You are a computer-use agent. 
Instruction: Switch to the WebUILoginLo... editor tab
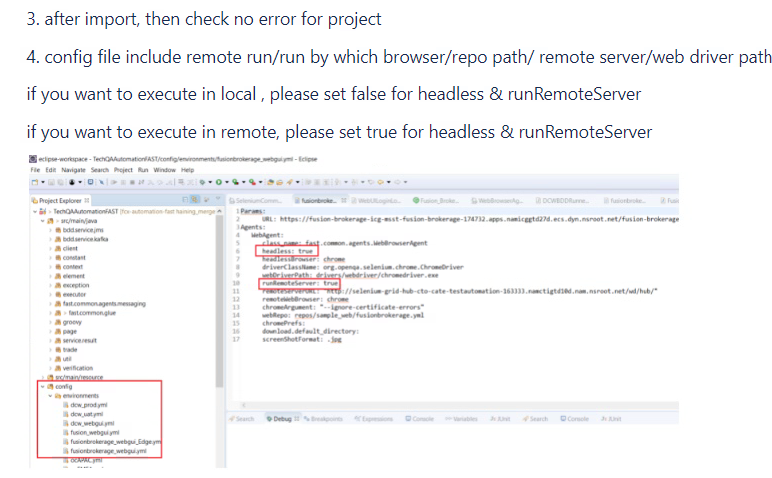(375, 200)
